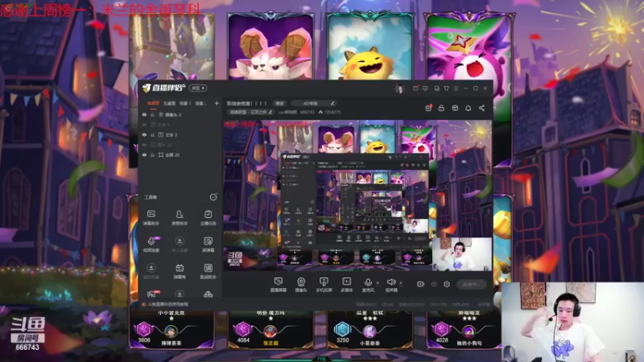
Task: Select the 摄像头 2 source row
Action: coord(180,115)
